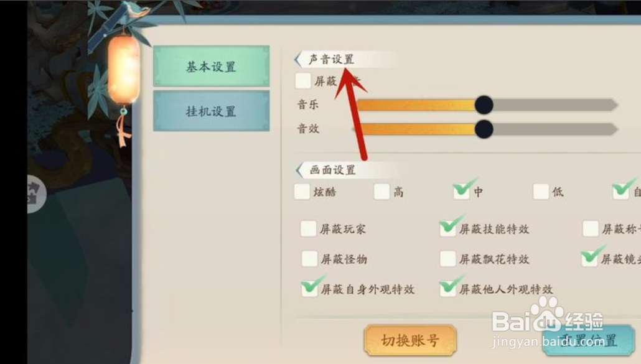Viewport: 641px width, 364px height.
Task: Click the round castle icon on the screen edge
Action: [37, 194]
